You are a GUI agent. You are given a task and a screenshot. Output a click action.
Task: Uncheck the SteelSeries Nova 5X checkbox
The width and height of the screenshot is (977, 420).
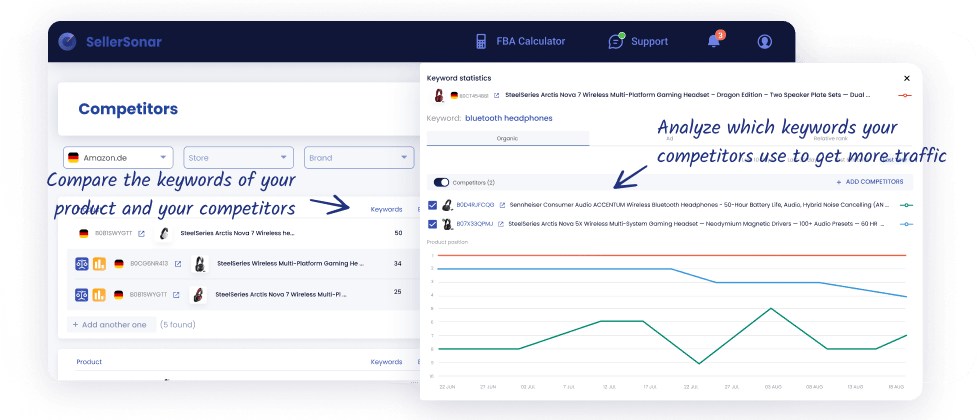tap(432, 224)
